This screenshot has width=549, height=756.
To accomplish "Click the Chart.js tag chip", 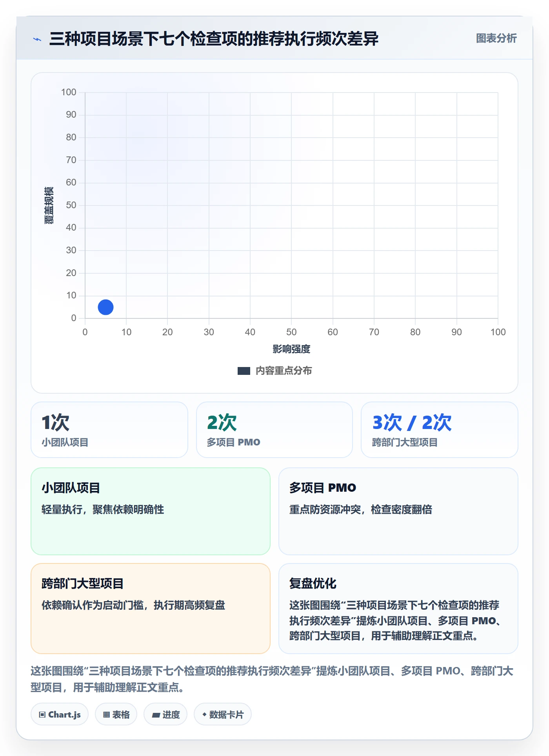I will pos(60,714).
